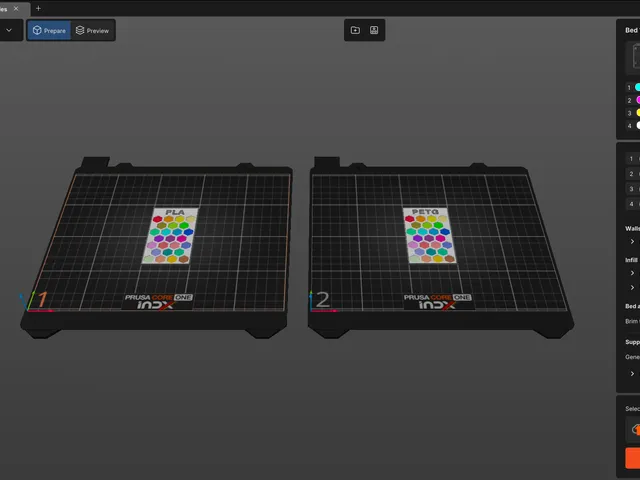The height and width of the screenshot is (480, 640).
Task: Expand the first chevron under Infill
Action: (x=632, y=273)
